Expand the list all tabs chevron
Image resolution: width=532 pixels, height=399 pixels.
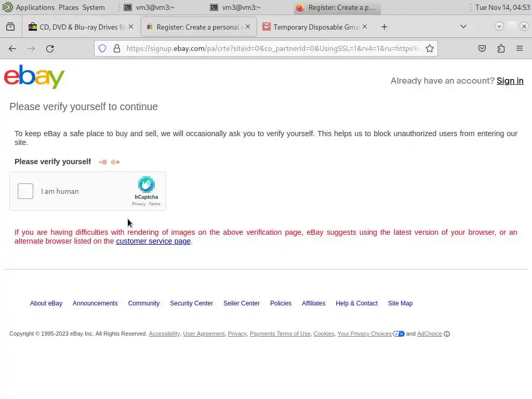[463, 26]
